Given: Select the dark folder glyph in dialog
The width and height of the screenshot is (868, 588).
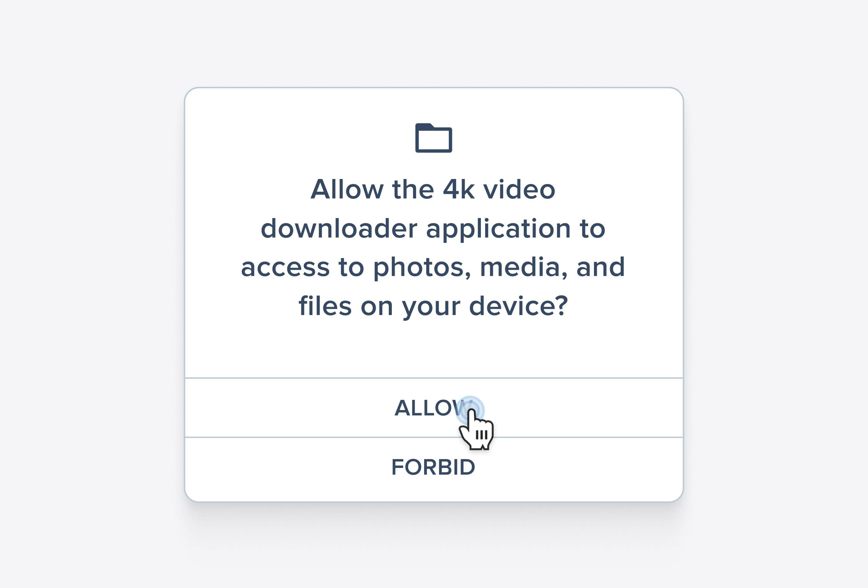Looking at the screenshot, I should (434, 138).
